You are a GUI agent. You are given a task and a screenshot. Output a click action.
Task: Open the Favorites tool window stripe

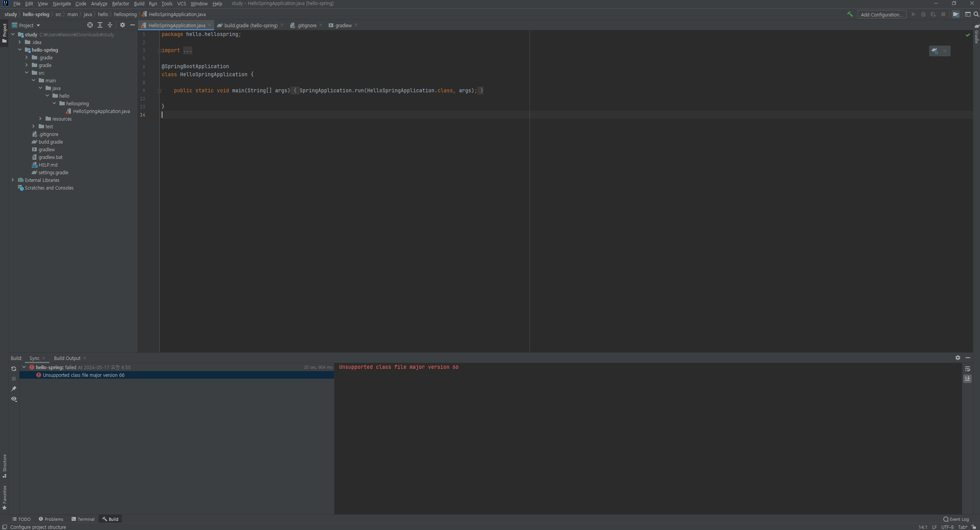click(4, 497)
